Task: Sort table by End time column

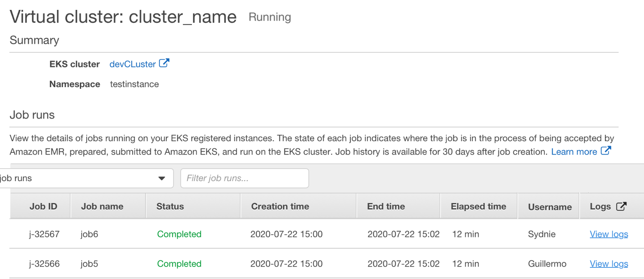Action: tap(386, 206)
